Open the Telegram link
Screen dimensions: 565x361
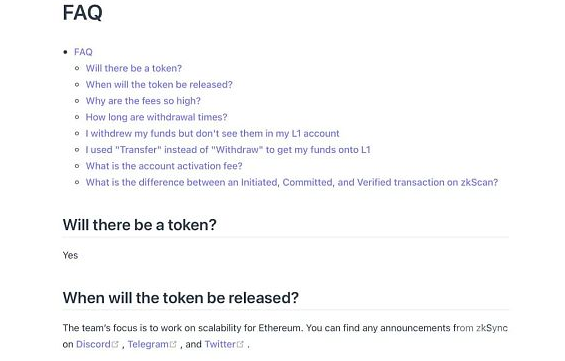(148, 344)
